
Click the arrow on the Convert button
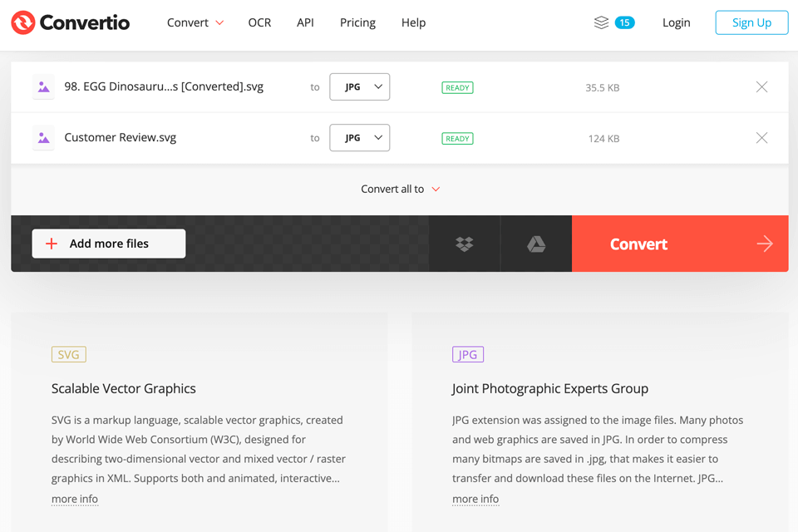point(765,244)
